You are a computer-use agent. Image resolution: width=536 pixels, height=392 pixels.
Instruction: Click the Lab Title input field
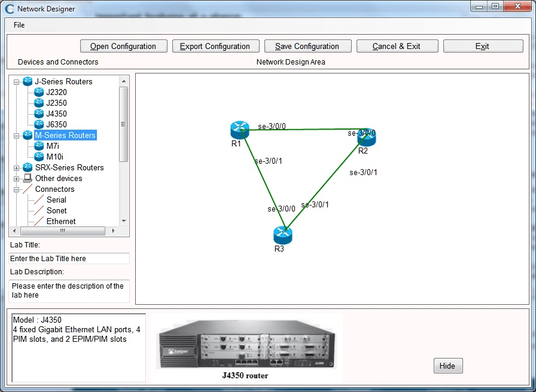pos(69,259)
